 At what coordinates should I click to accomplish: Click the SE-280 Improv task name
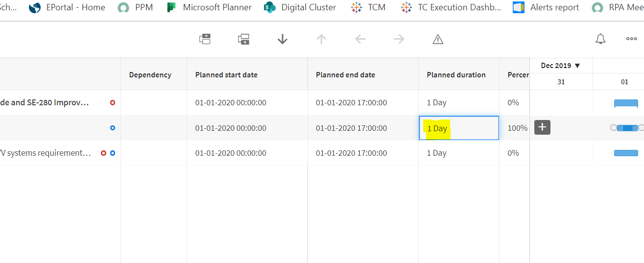coord(45,103)
